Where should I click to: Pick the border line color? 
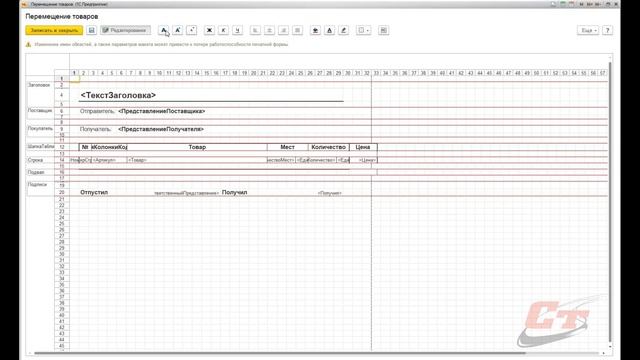coord(344,30)
